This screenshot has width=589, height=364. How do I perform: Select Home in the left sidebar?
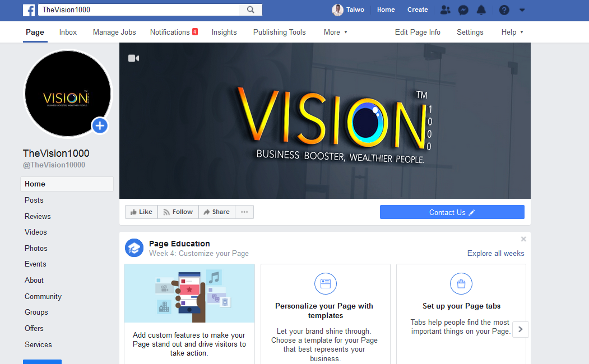click(x=67, y=184)
